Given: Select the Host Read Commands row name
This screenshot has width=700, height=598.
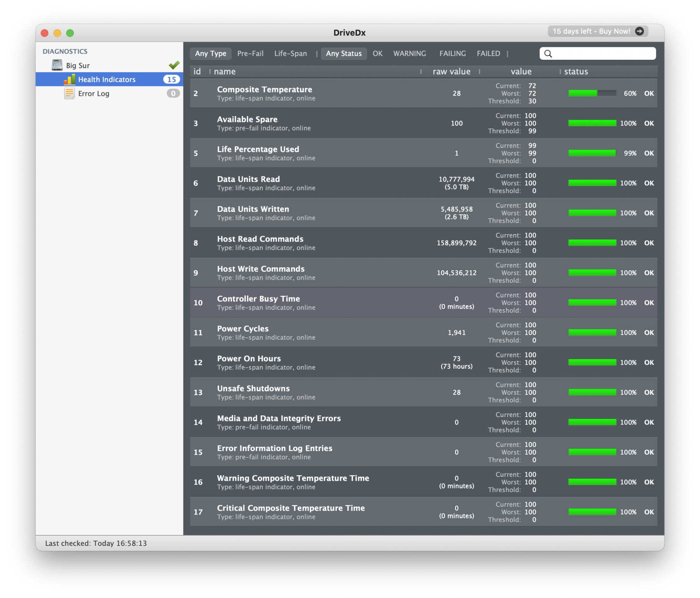Looking at the screenshot, I should [260, 239].
